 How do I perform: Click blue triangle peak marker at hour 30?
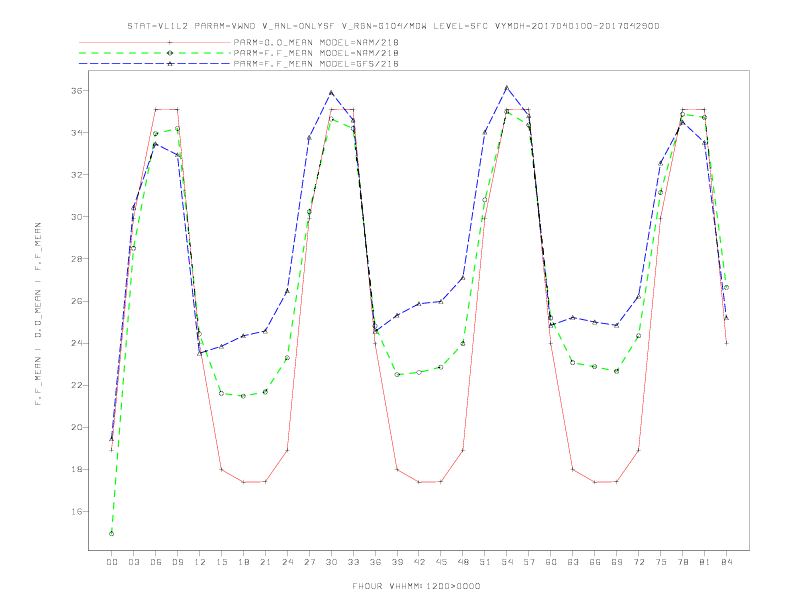[x=331, y=92]
